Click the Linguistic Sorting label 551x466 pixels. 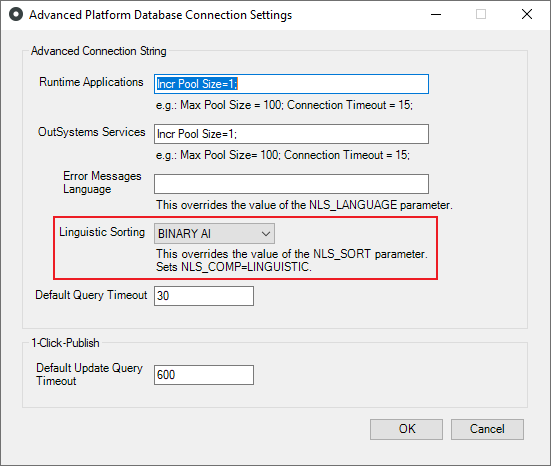click(102, 232)
